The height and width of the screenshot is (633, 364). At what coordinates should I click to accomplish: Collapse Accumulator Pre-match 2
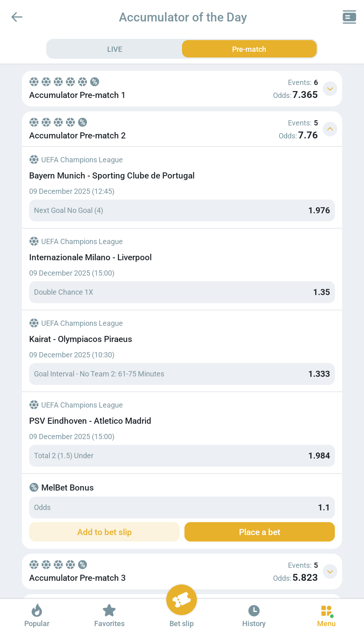330,129
